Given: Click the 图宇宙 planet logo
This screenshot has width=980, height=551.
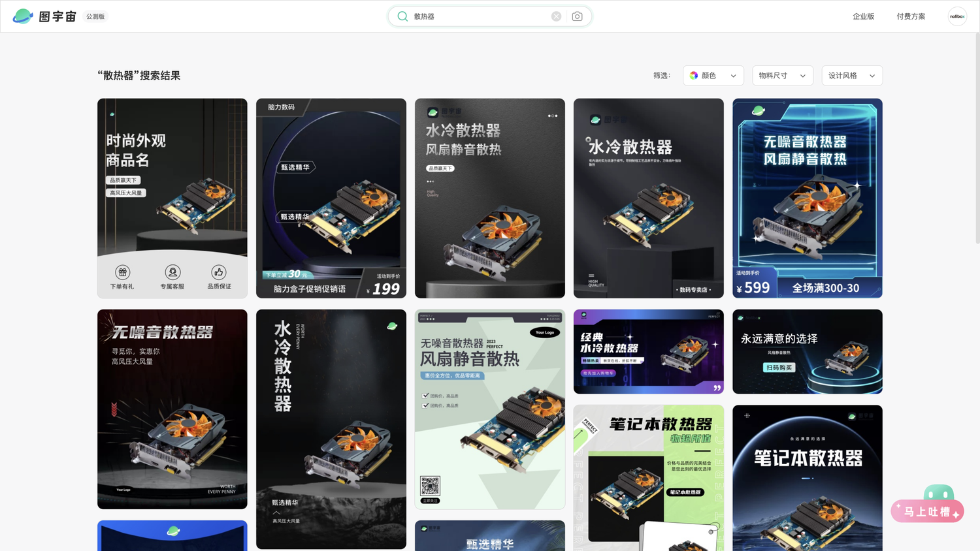Looking at the screenshot, I should [x=23, y=16].
